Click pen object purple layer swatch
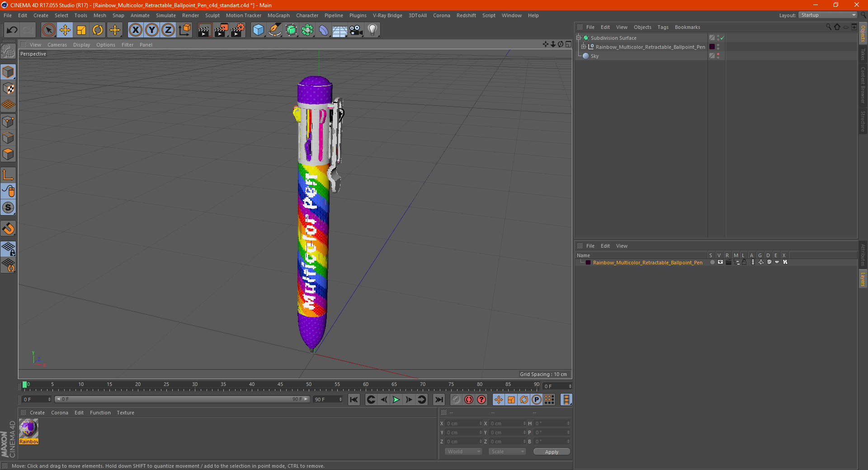 [x=712, y=47]
